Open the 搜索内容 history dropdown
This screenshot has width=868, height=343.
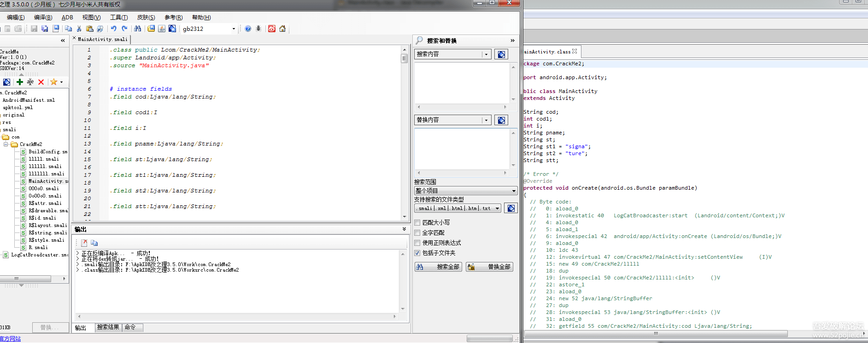click(487, 54)
